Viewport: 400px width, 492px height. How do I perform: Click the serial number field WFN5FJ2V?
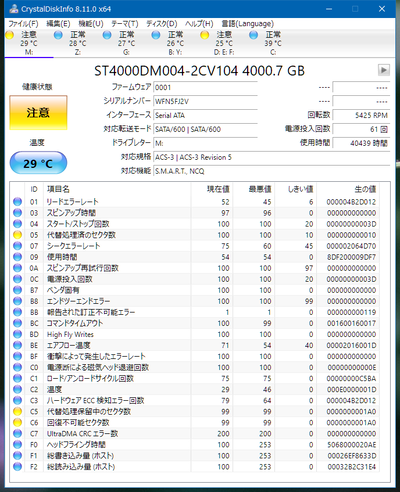pos(205,101)
